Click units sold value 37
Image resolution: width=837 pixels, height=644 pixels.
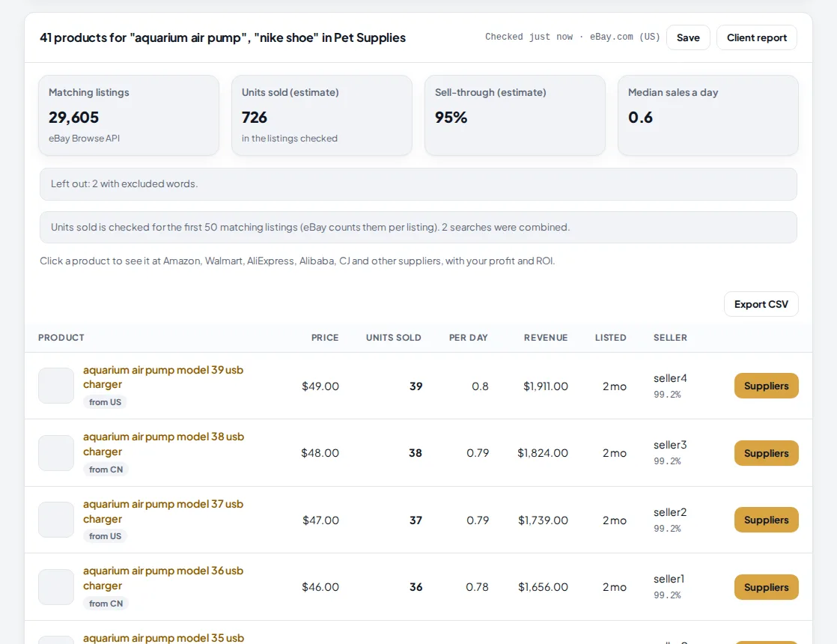point(416,520)
